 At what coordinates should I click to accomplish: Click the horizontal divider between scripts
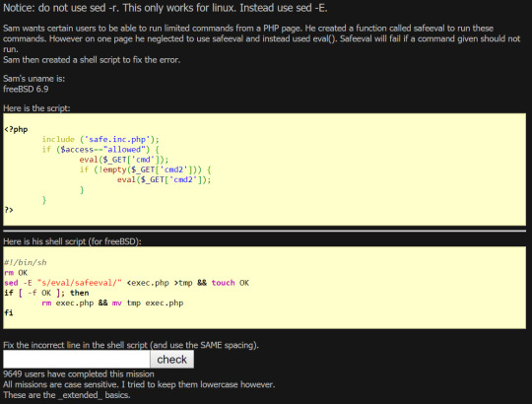point(265,231)
